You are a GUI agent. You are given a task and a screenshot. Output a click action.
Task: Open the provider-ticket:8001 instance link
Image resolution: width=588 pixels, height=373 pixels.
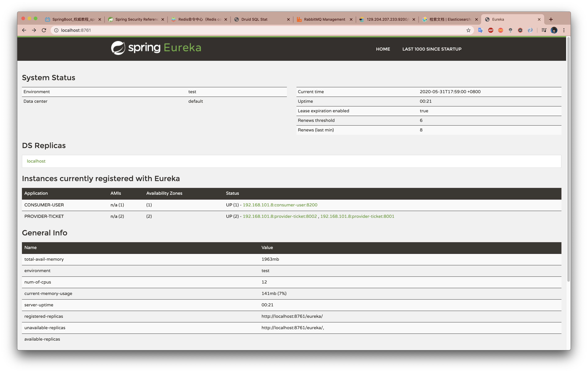(357, 216)
